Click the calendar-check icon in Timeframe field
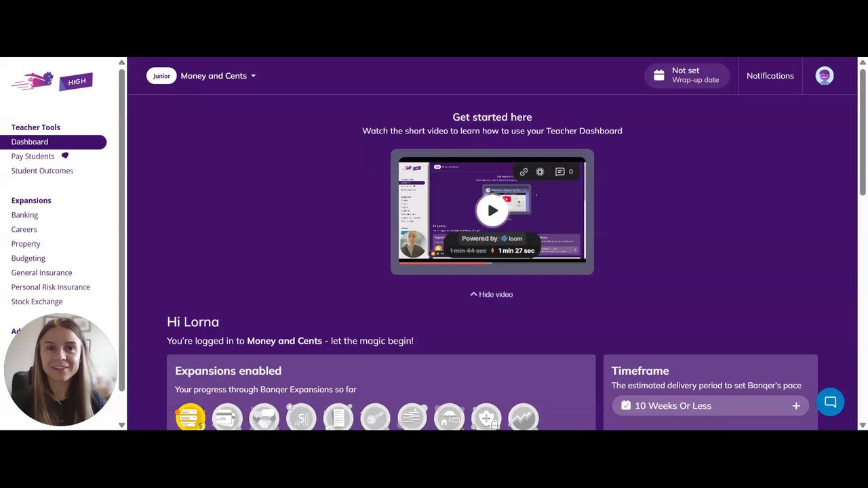Viewport: 868px width, 488px height. click(x=625, y=405)
